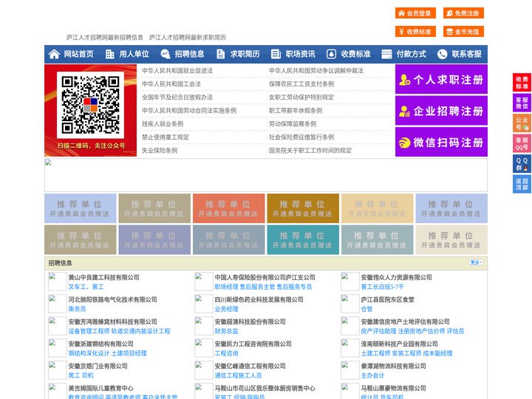This screenshot has height=399, width=532.
Task: Click the 会员登录 button
Action: coord(415,13)
